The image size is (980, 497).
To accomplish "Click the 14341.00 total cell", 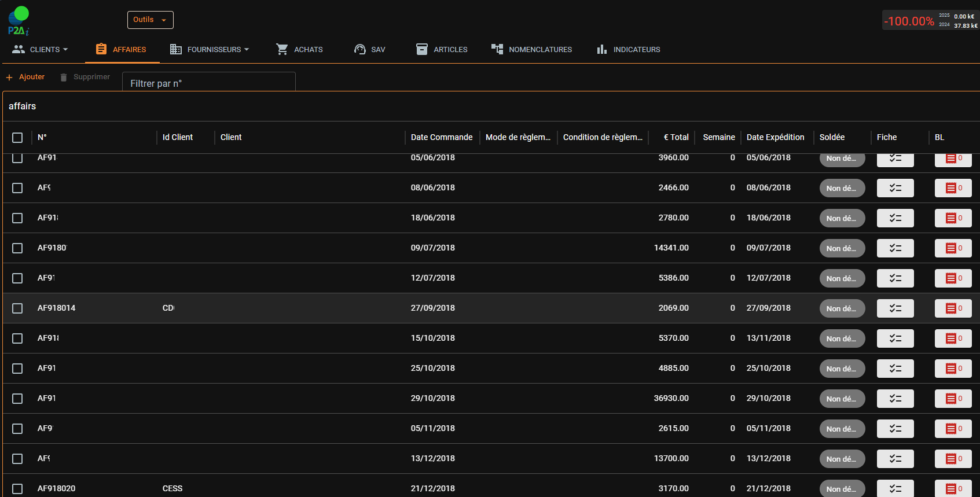I will tap(671, 248).
